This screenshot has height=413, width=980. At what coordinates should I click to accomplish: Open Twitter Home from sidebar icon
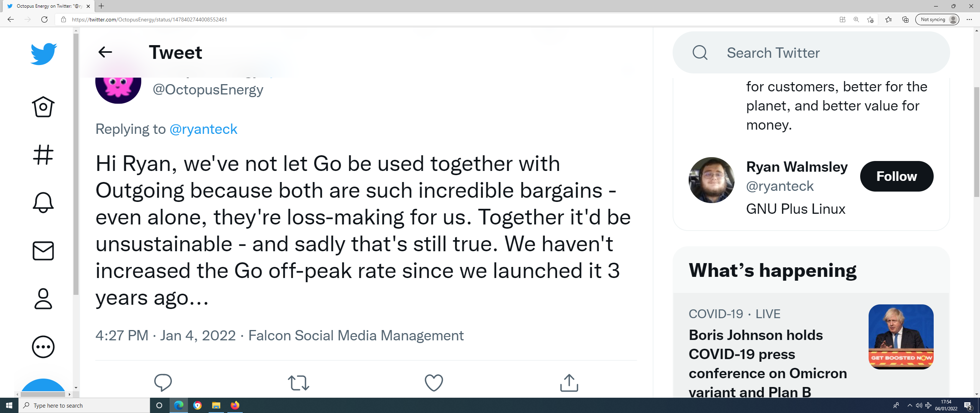coord(43,107)
